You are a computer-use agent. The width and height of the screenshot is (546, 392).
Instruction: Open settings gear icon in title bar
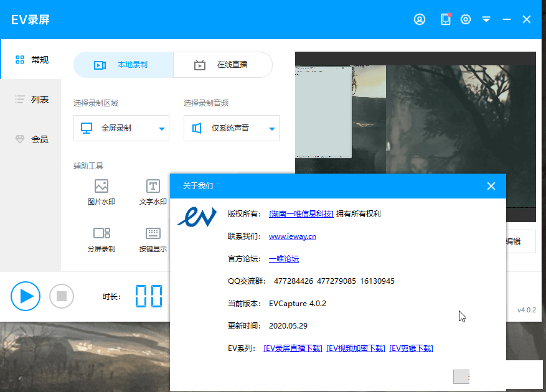(x=466, y=19)
